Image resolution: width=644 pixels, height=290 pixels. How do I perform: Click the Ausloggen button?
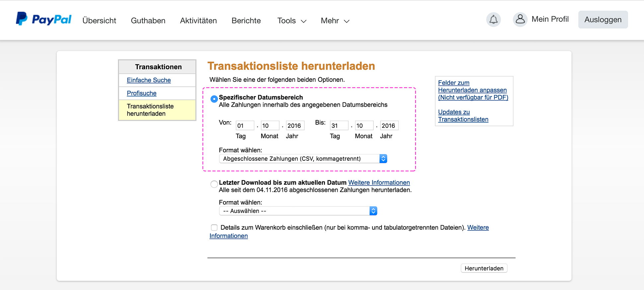[603, 20]
